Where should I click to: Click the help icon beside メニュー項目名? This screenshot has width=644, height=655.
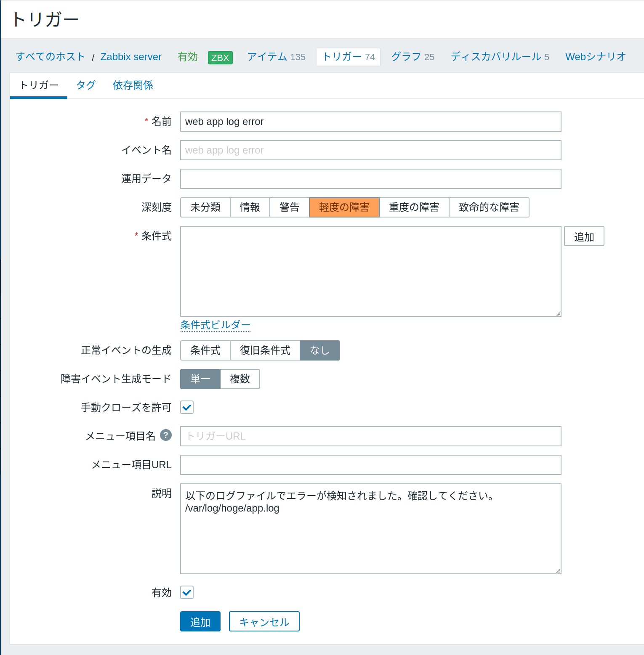[x=166, y=436]
